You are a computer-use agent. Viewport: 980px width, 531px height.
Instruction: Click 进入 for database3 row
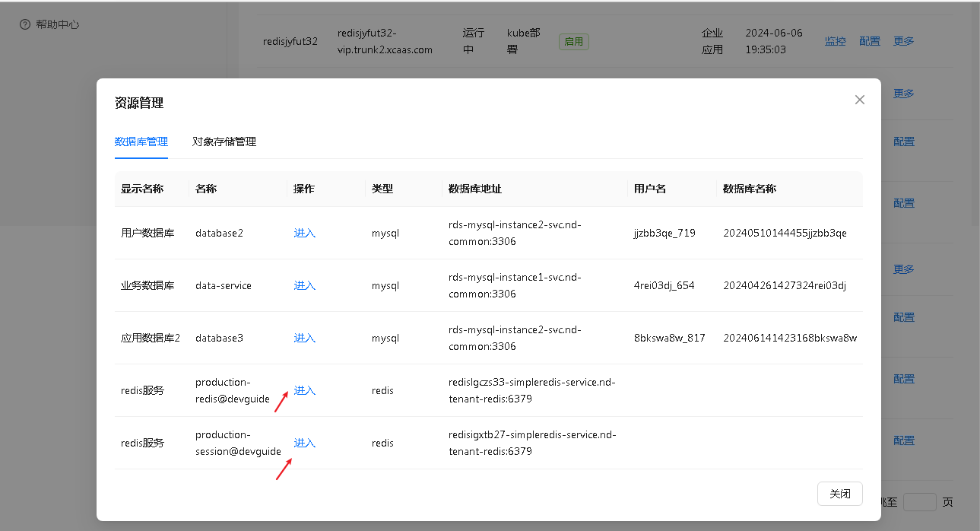(x=305, y=338)
